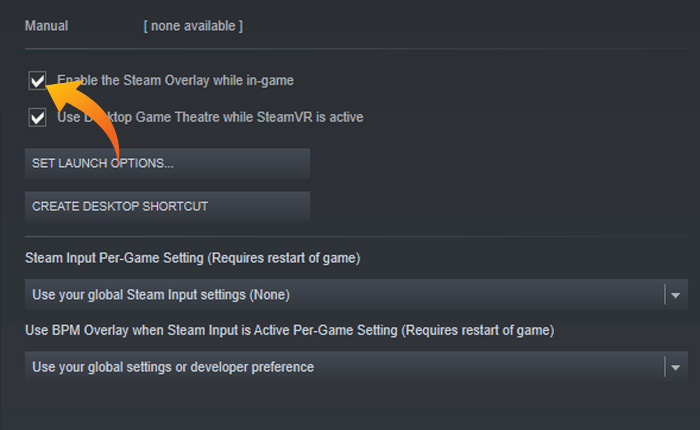Open 'Use your global Steam Input settings' combo box

pos(340,295)
